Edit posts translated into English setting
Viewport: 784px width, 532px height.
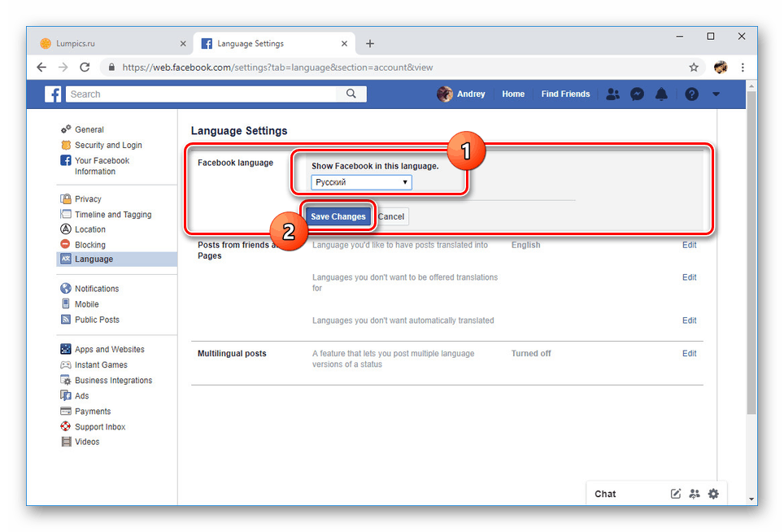coord(689,245)
